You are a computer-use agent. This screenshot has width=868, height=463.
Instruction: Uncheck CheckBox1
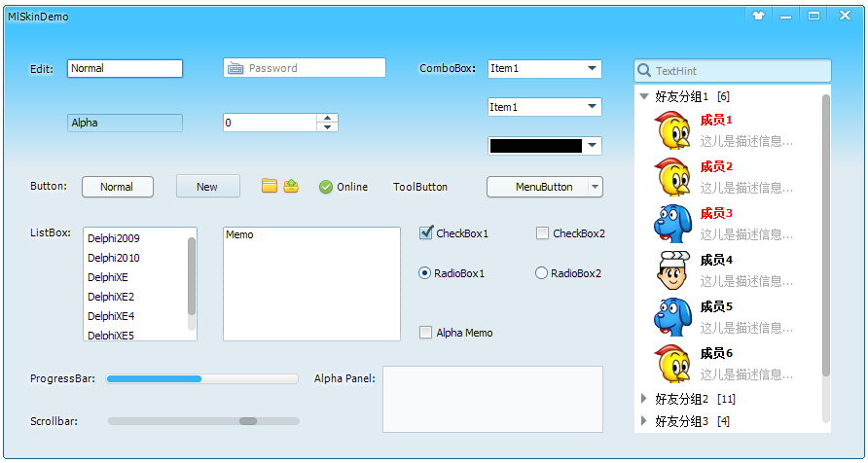click(425, 232)
